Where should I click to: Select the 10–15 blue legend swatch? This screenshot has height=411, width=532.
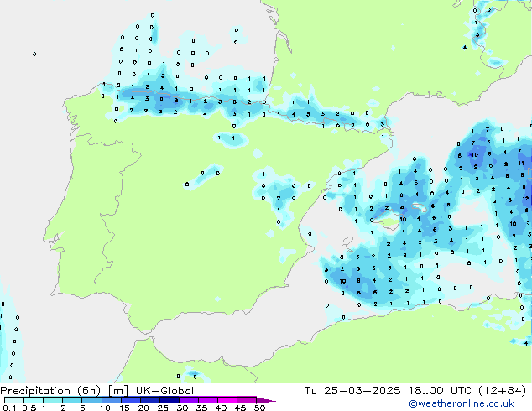[111, 400]
